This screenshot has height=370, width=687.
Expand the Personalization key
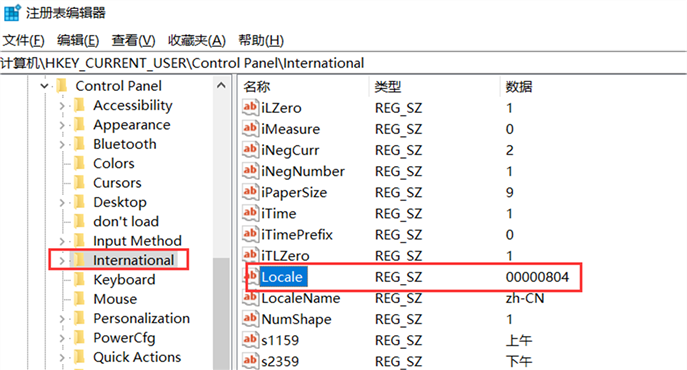[62, 319]
